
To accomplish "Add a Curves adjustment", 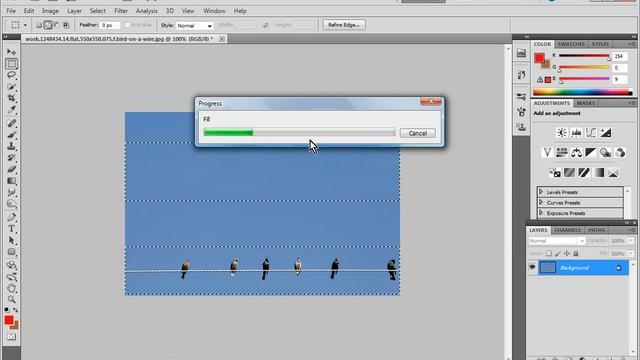I will tap(591, 133).
